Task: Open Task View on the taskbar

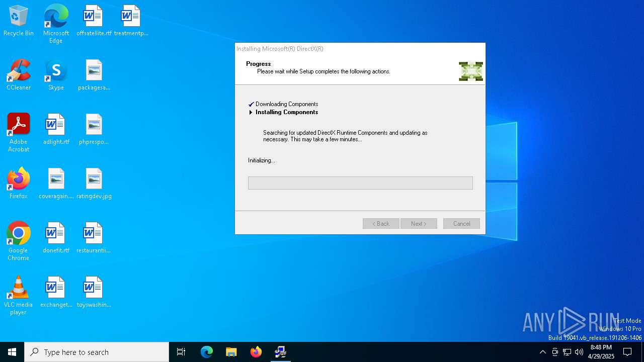Action: (181, 352)
